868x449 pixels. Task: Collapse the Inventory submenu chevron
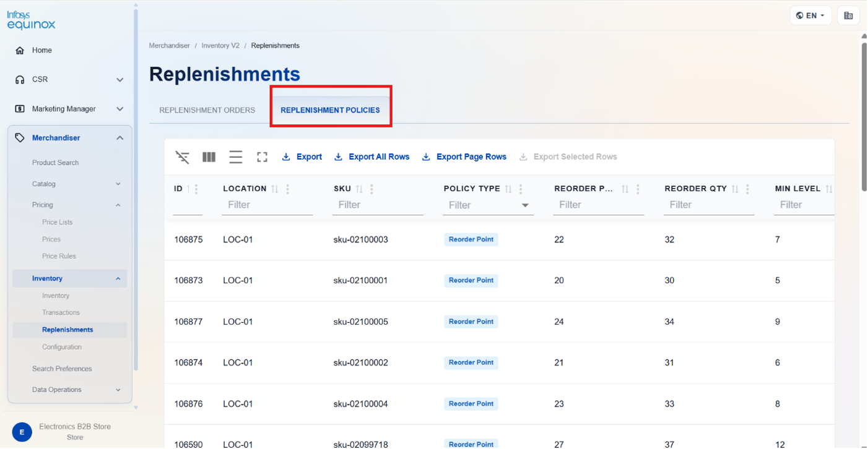coord(118,279)
